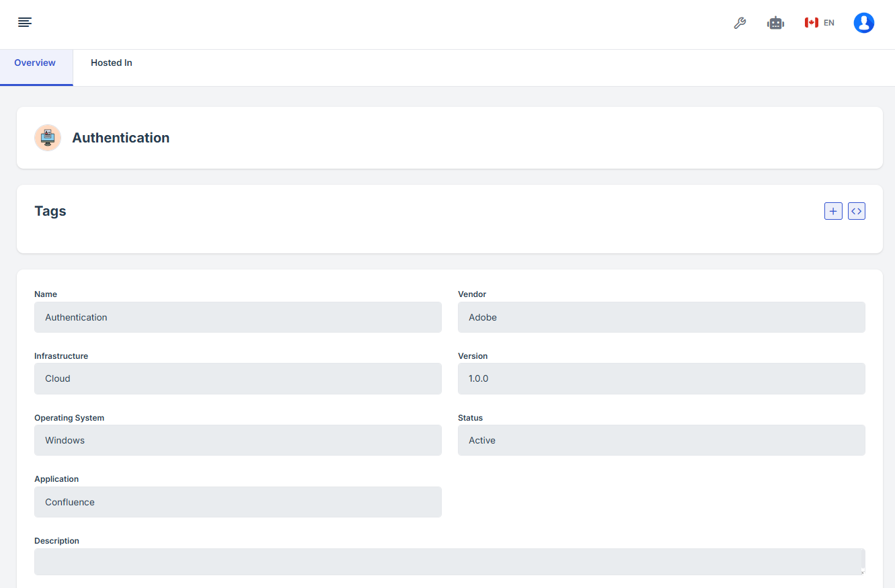The width and height of the screenshot is (895, 588).
Task: Click the wrench settings icon
Action: coord(740,23)
